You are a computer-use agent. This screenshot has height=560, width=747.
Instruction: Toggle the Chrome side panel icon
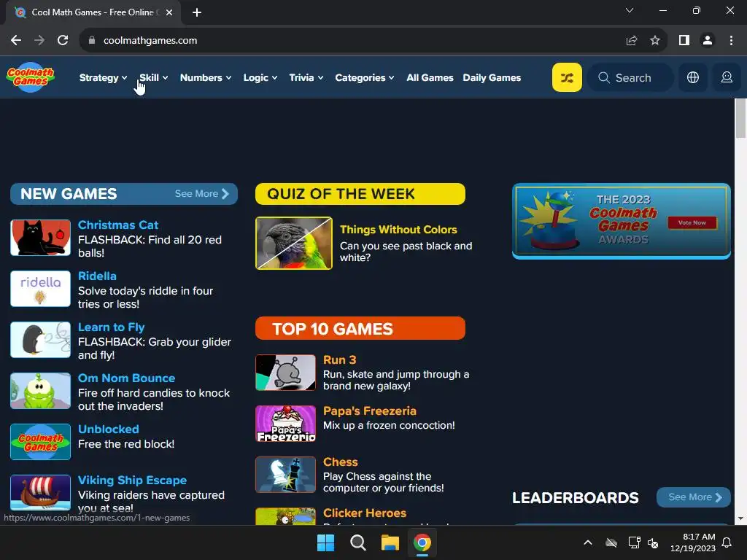(684, 41)
